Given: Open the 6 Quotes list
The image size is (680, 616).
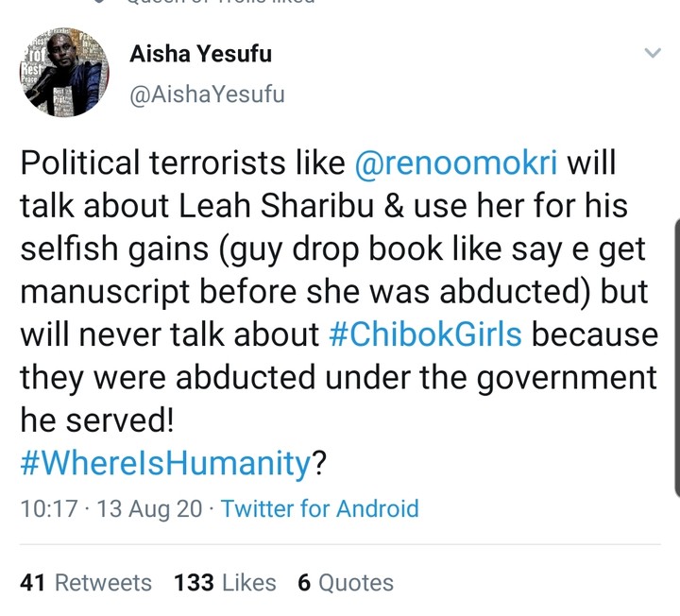Looking at the screenshot, I should coord(345,583).
